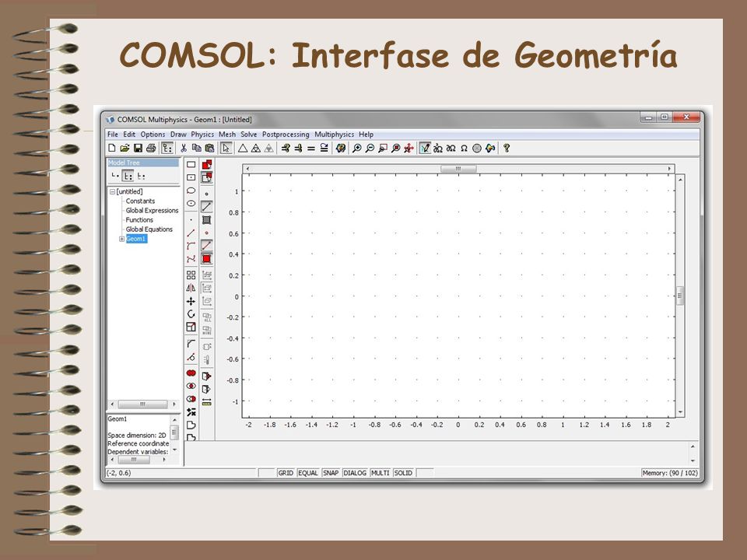This screenshot has width=747, height=560.
Task: Toggle SOLID in the status bar
Action: (x=403, y=473)
